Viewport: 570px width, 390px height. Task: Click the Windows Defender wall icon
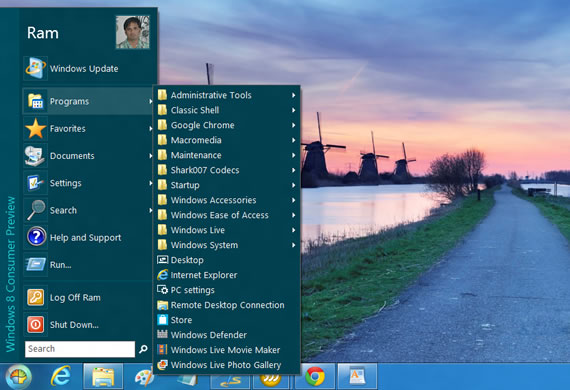[162, 334]
